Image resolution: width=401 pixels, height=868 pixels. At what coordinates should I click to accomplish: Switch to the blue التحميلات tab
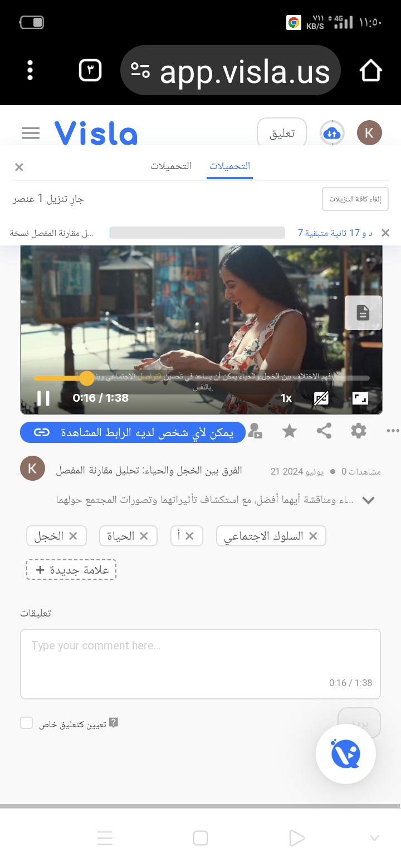click(x=229, y=166)
